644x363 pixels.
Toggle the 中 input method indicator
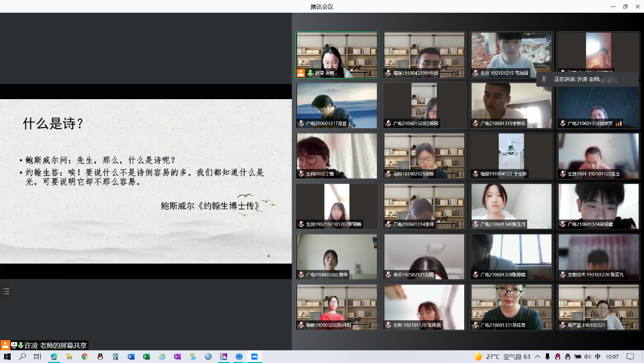click(598, 357)
